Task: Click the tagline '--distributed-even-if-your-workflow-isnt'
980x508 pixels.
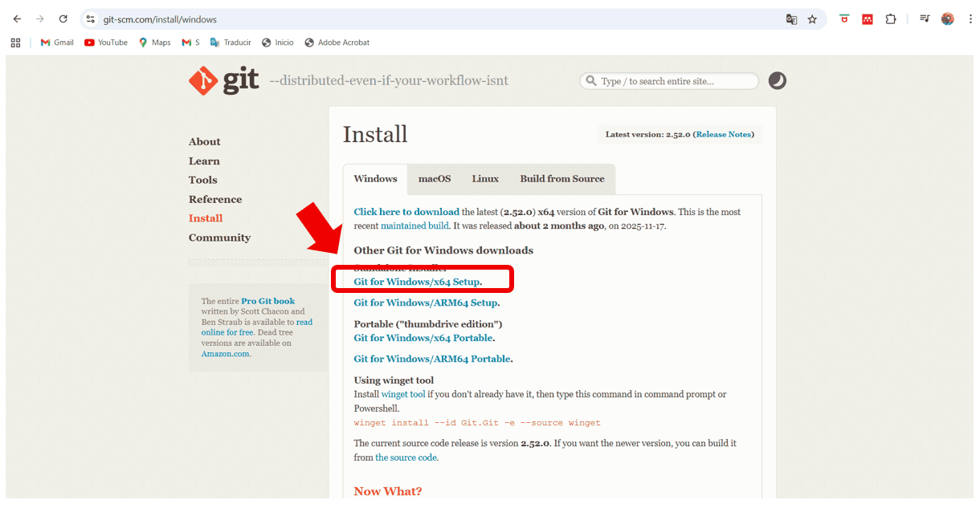Action: [x=389, y=81]
